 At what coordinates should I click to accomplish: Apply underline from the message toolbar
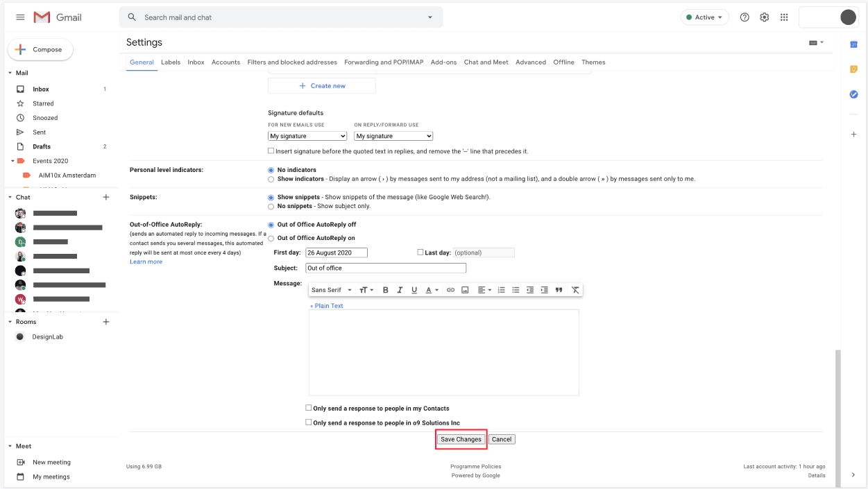pos(414,290)
